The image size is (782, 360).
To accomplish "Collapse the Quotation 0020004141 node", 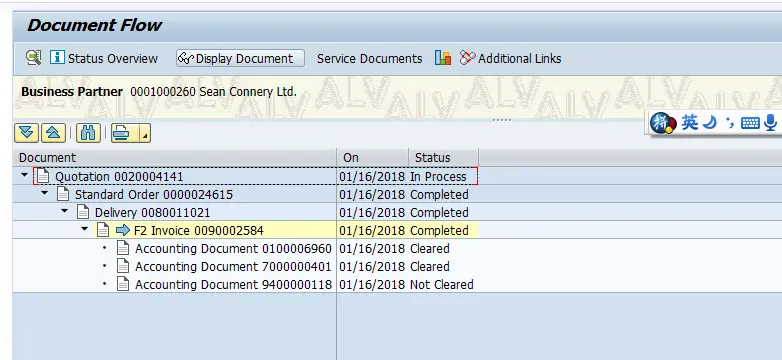I will click(x=24, y=176).
